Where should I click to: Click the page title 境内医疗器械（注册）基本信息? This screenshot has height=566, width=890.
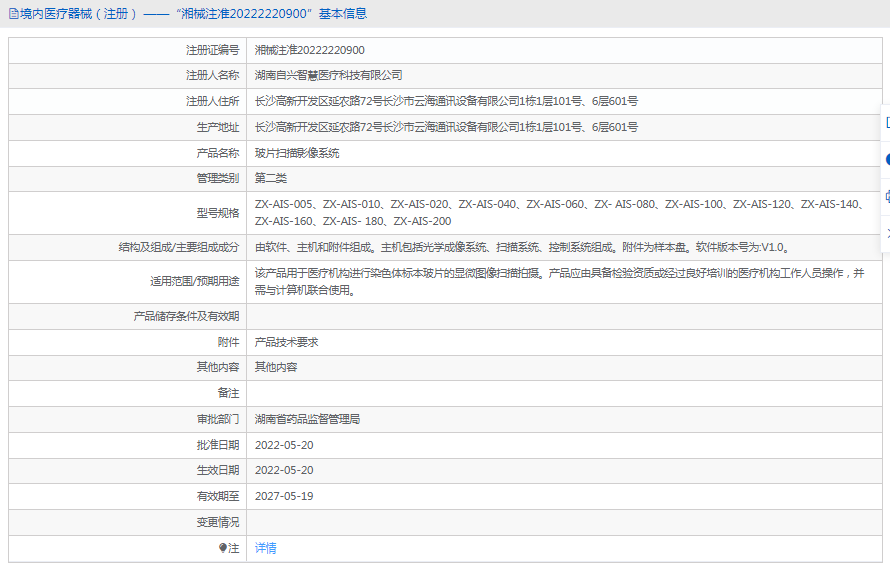(193, 14)
